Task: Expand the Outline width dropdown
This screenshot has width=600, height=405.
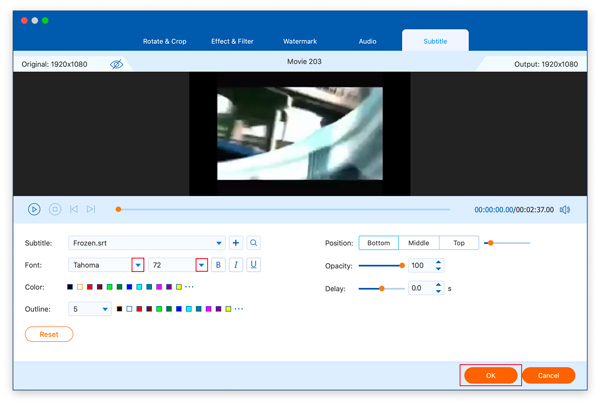Action: point(105,309)
